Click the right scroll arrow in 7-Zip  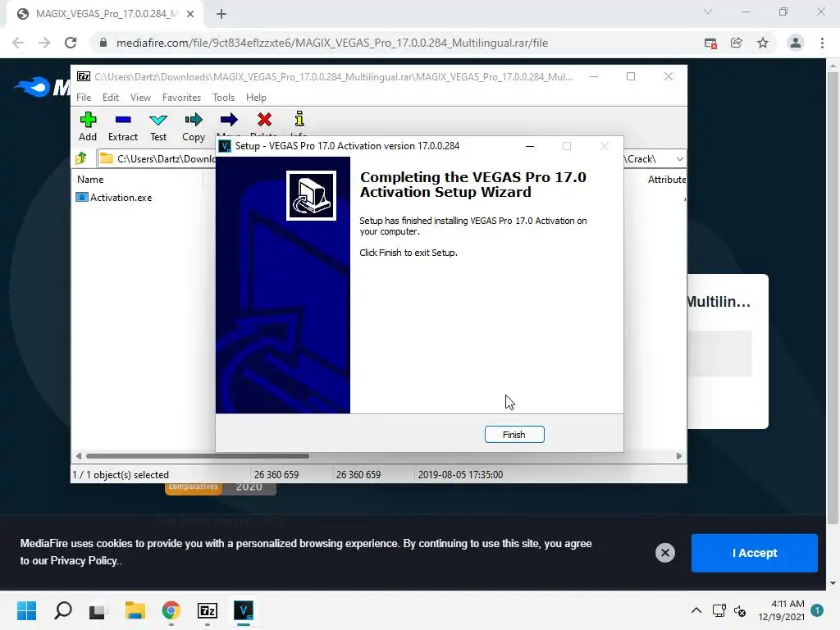point(679,456)
